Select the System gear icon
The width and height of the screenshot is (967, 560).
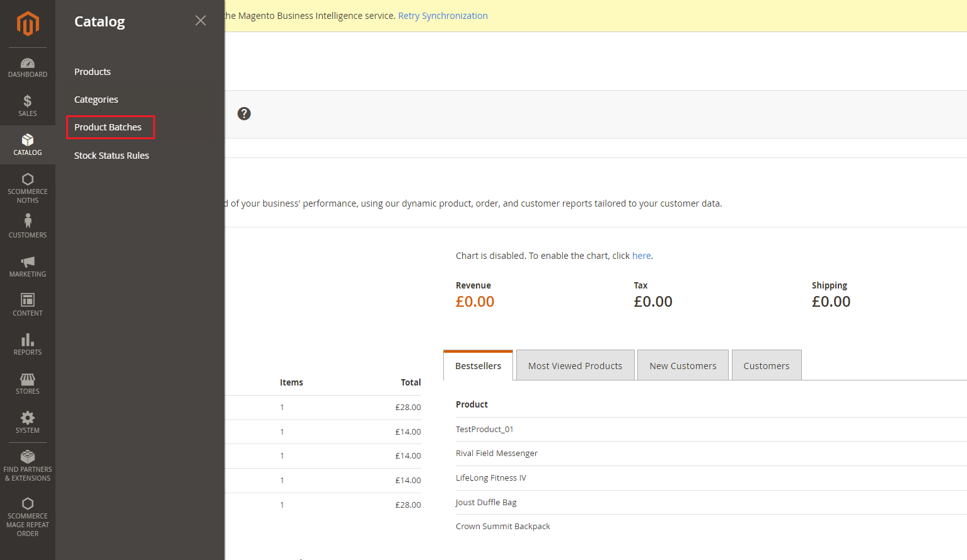[x=27, y=417]
